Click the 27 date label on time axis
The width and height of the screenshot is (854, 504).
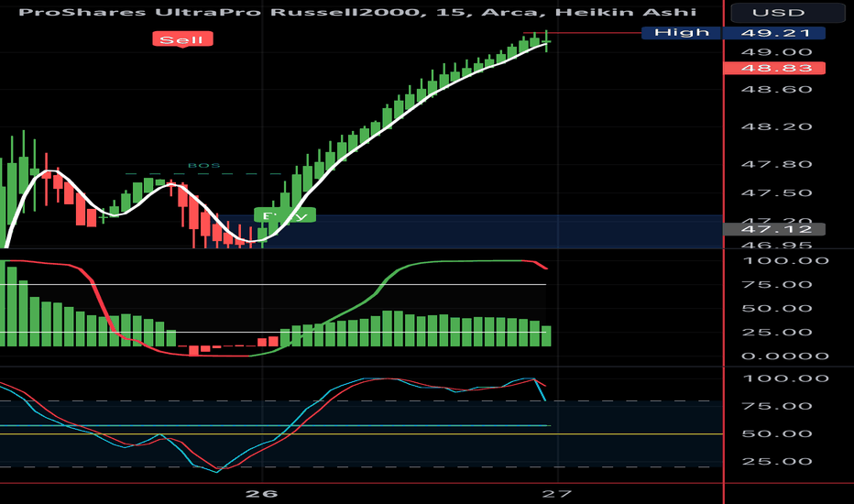[x=557, y=494]
